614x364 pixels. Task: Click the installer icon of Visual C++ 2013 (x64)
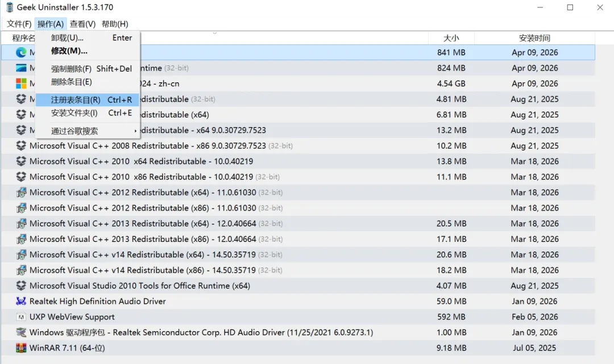coord(21,224)
